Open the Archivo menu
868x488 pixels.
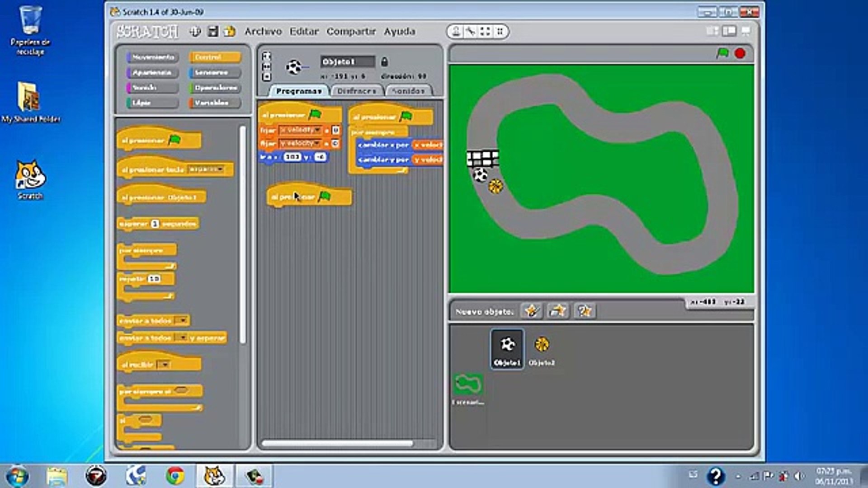263,31
